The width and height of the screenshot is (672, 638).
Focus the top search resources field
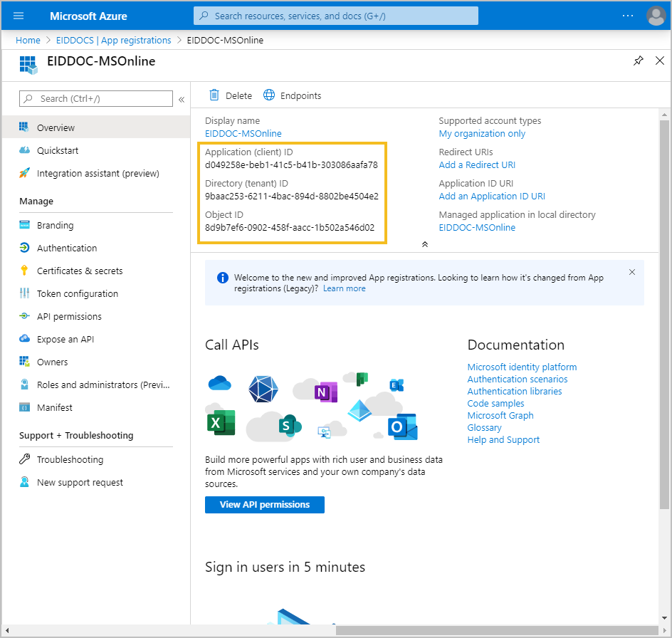coord(336,16)
